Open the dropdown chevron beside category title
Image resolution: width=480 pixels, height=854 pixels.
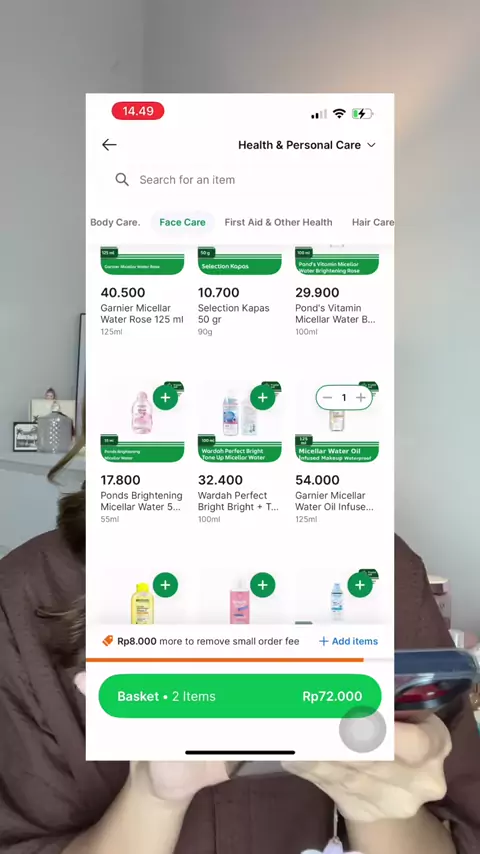pyautogui.click(x=371, y=145)
